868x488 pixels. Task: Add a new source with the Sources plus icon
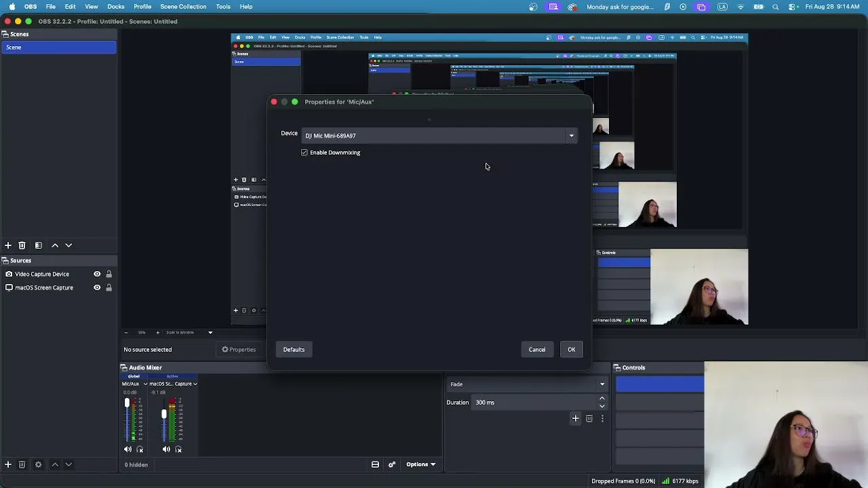(x=8, y=464)
